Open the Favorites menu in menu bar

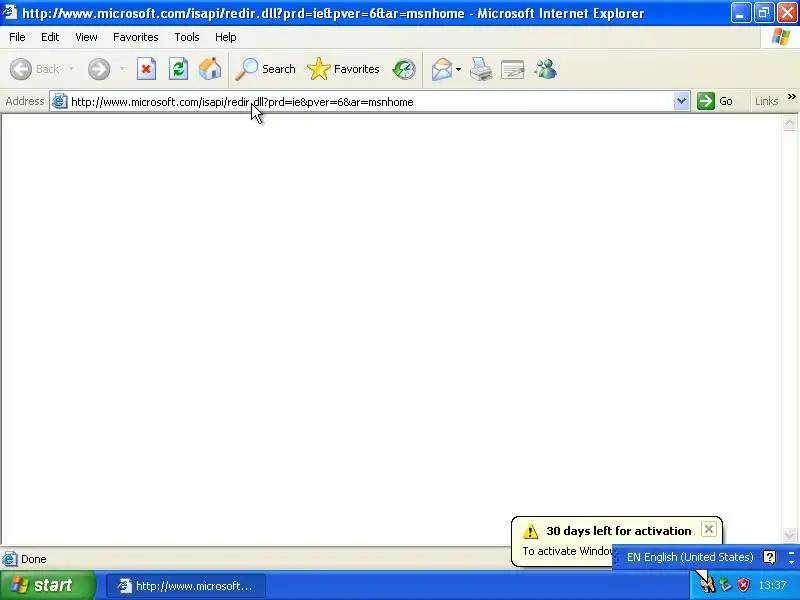(136, 37)
